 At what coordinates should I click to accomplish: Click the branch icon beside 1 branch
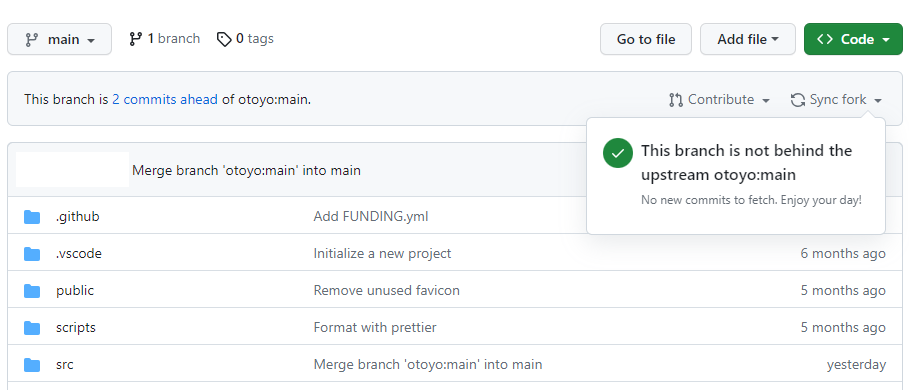point(136,39)
